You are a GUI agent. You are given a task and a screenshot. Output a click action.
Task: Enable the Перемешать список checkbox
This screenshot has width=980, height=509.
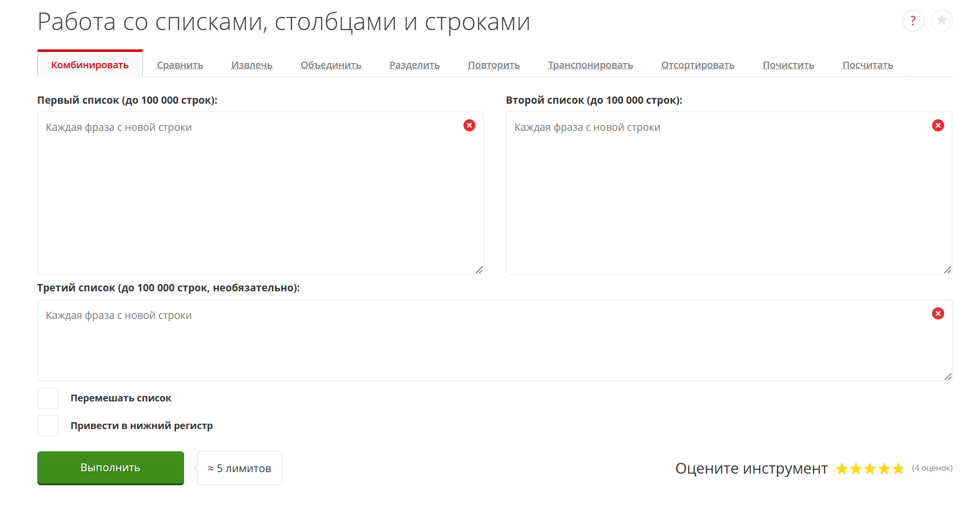pyautogui.click(x=48, y=398)
